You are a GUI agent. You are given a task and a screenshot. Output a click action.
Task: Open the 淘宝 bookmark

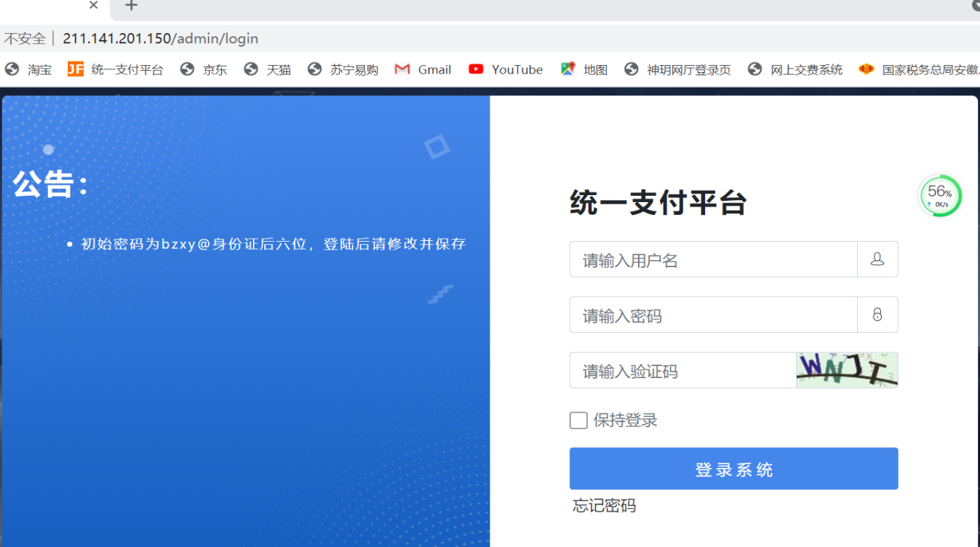pyautogui.click(x=29, y=69)
